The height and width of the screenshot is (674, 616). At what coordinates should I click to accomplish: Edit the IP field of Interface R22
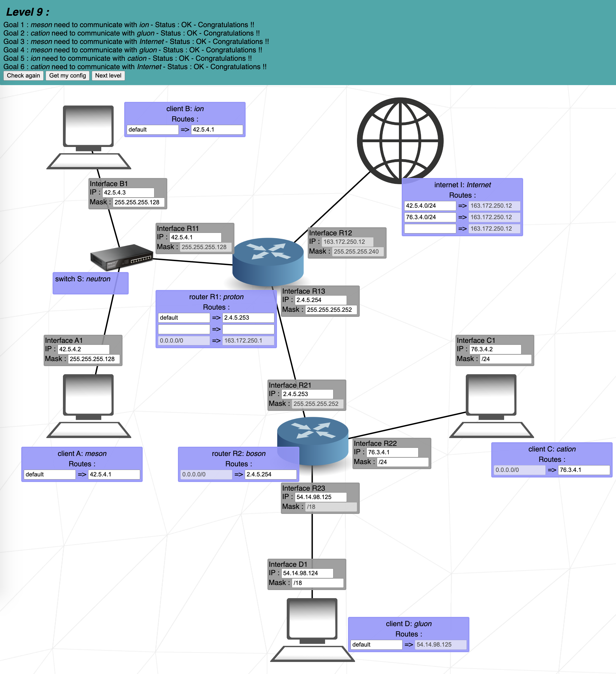point(392,452)
